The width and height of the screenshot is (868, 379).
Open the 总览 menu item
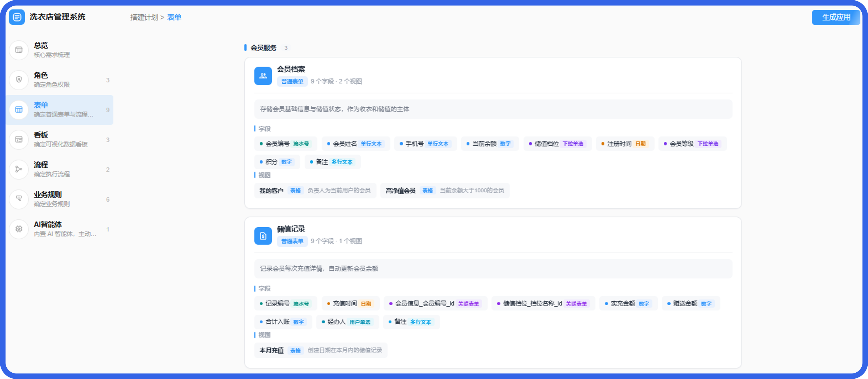click(x=60, y=50)
